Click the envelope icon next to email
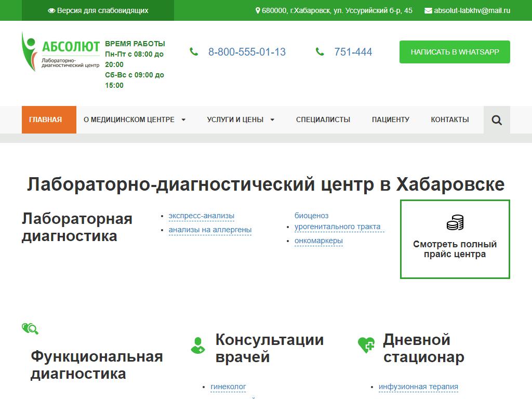Screen dimensions: 532x399 (428, 10)
